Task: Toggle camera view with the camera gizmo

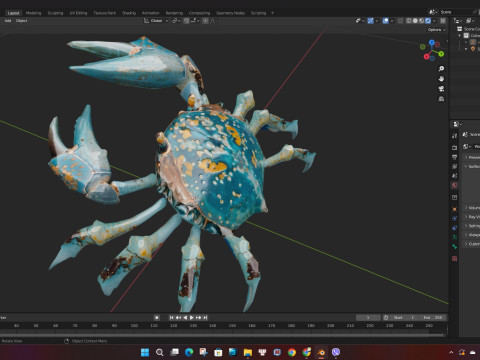Action: pos(441,89)
